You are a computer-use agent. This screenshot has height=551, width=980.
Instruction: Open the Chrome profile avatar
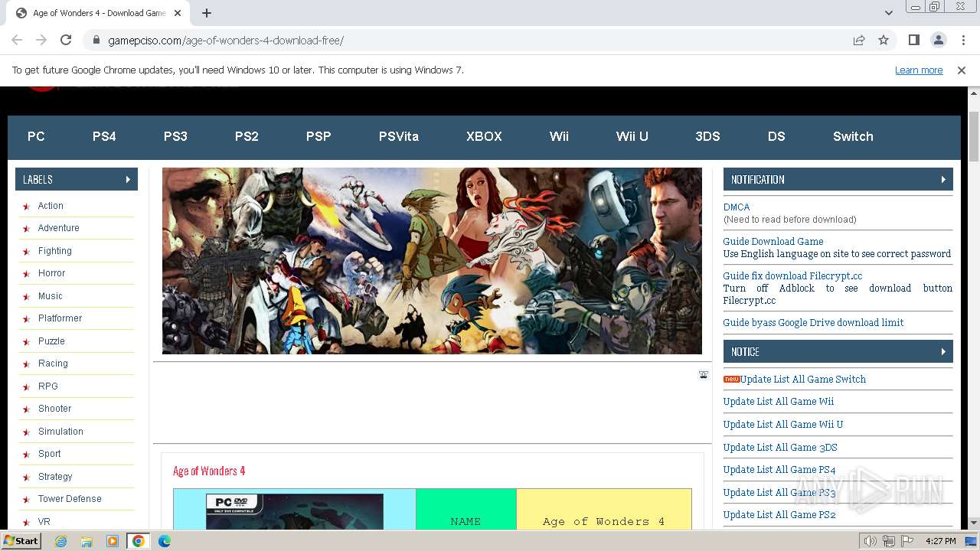pos(938,40)
